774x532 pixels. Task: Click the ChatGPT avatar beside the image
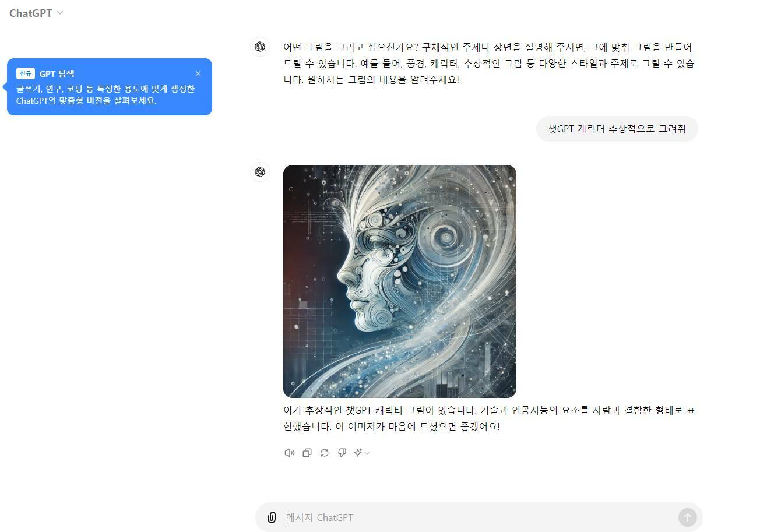click(x=260, y=172)
